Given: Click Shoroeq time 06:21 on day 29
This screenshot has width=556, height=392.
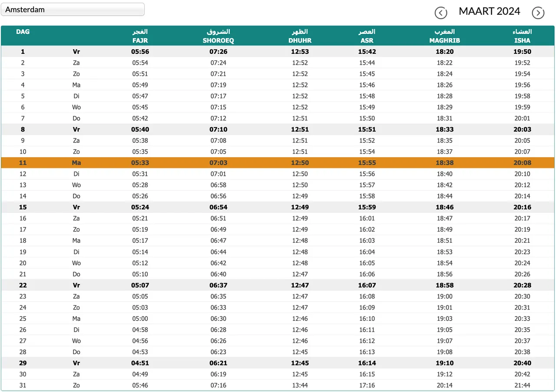Looking at the screenshot, I should point(219,363).
